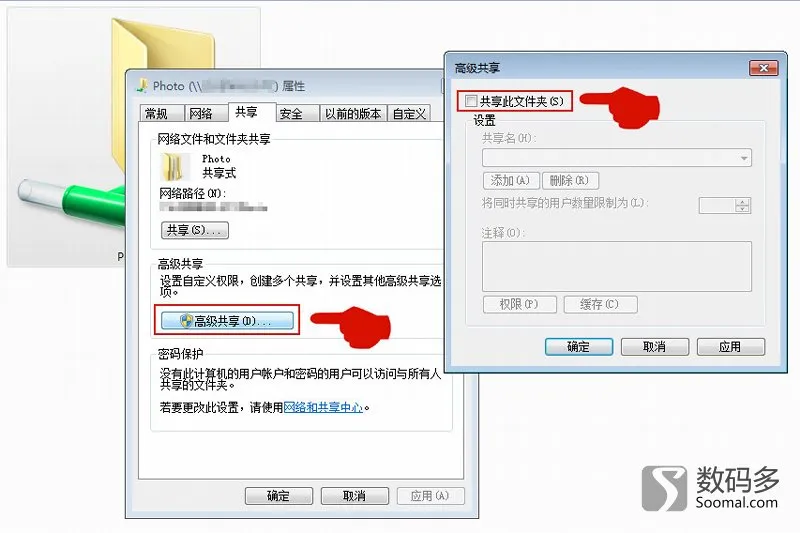Viewport: 800px width, 533px height.
Task: Click the 共享(S)... button
Action: [x=195, y=230]
